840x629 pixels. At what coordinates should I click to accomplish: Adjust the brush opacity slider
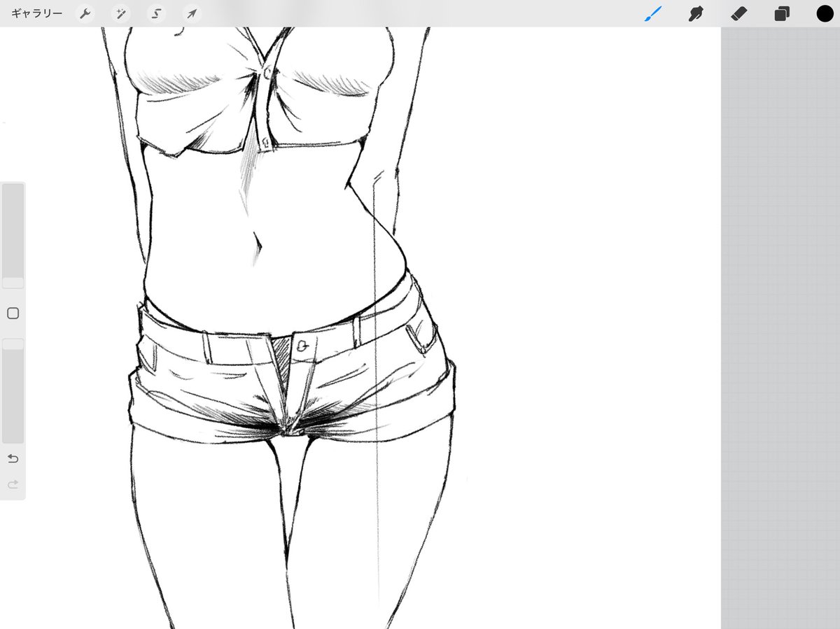pos(13,390)
